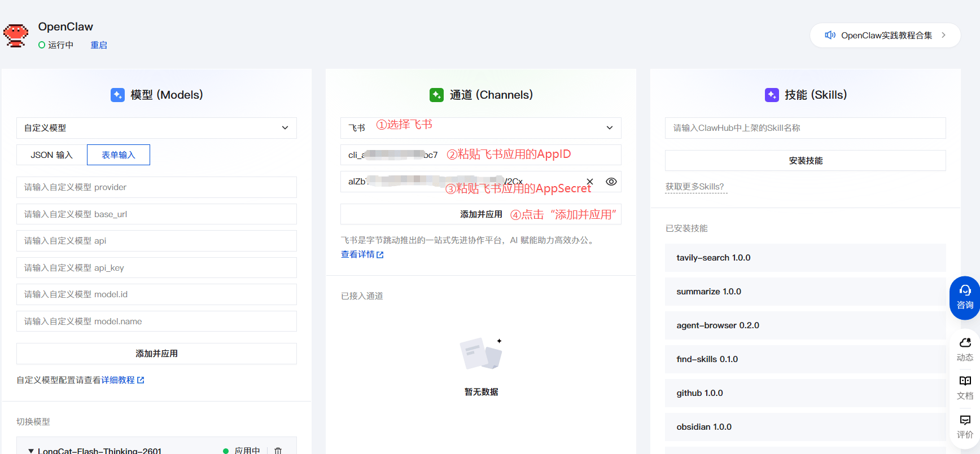The image size is (980, 454).
Task: Select the agent-browser 0.2.0 skill row
Action: tap(806, 325)
